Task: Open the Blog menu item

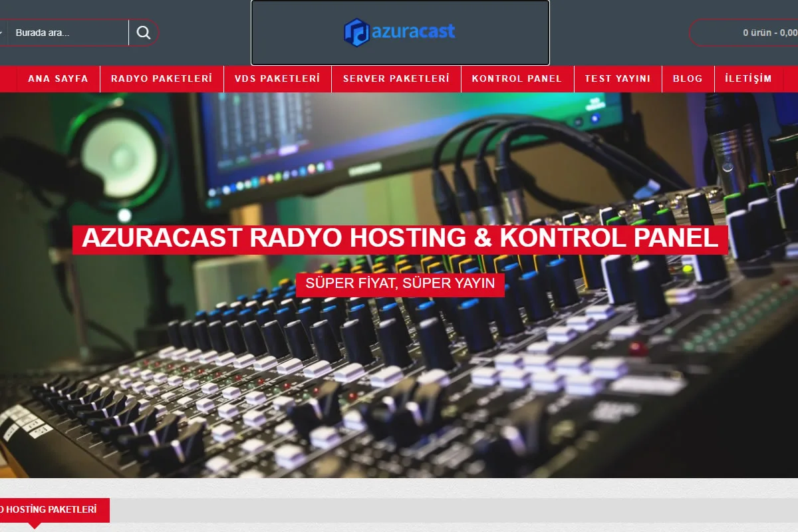Action: 688,78
